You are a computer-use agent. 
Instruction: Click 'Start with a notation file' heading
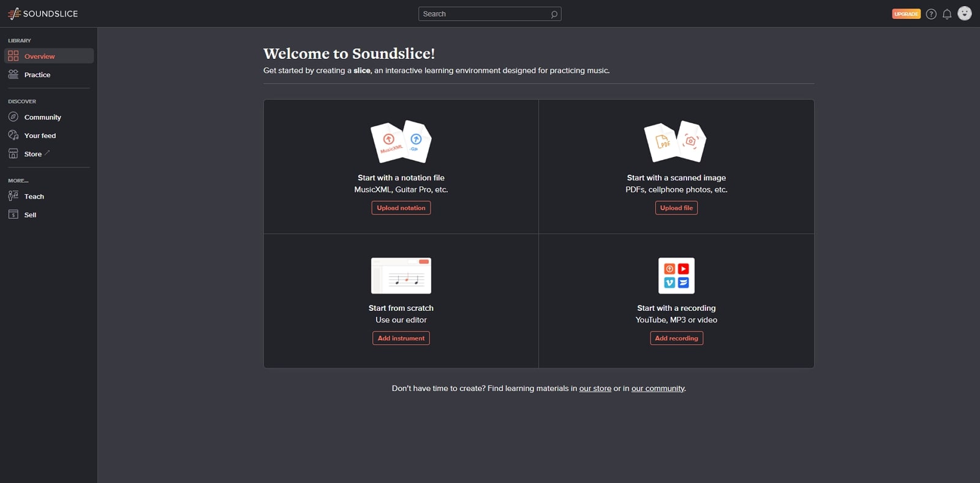point(401,178)
